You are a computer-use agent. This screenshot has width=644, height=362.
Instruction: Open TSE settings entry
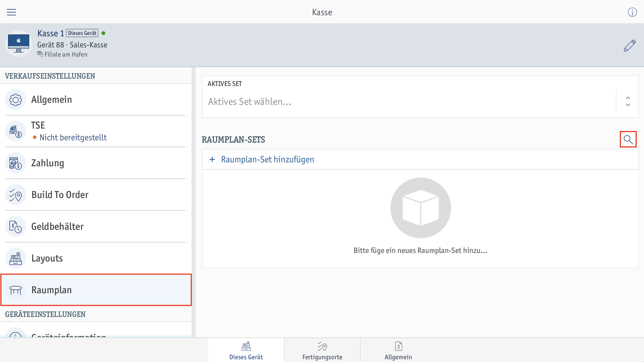(95, 131)
